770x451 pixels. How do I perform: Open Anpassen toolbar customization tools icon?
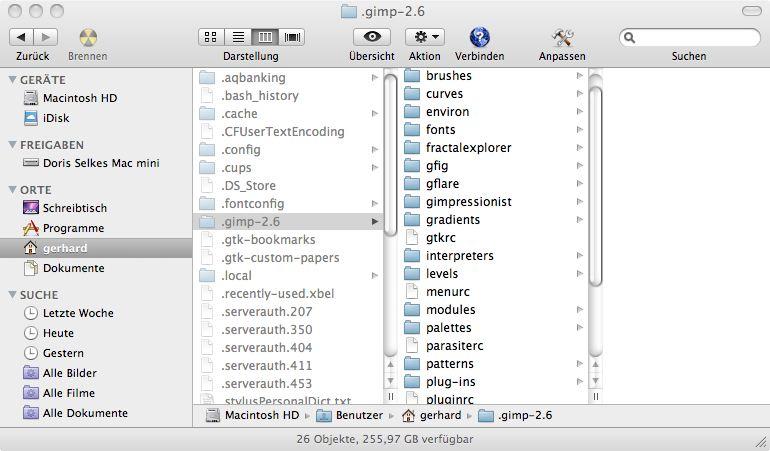[562, 37]
